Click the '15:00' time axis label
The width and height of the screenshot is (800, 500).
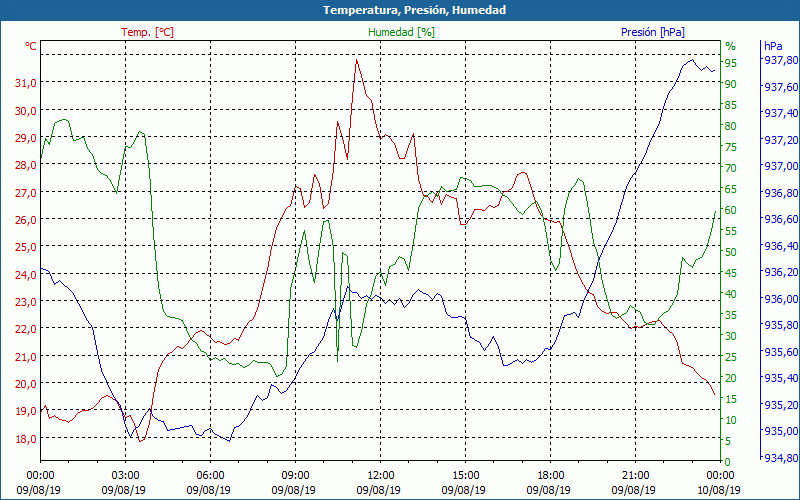[x=465, y=476]
